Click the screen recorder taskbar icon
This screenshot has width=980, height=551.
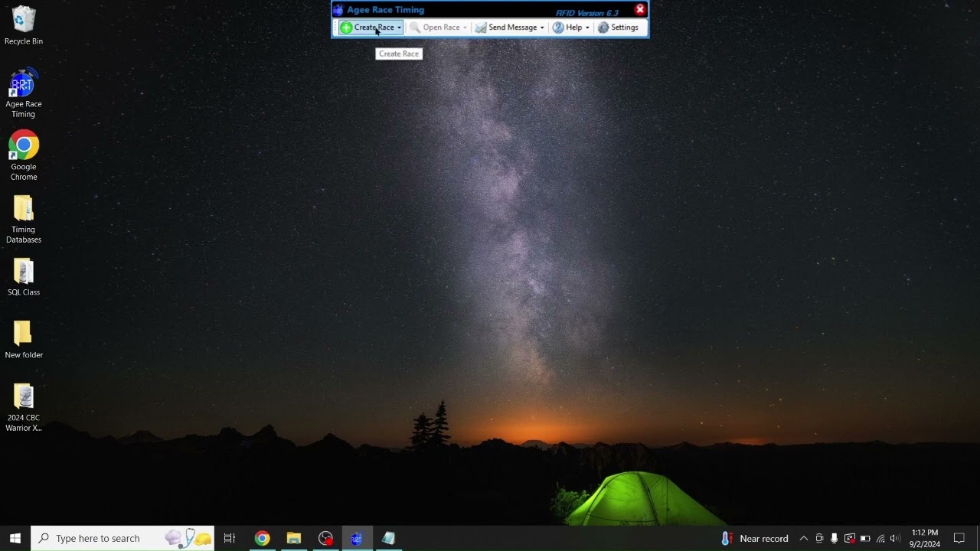325,538
